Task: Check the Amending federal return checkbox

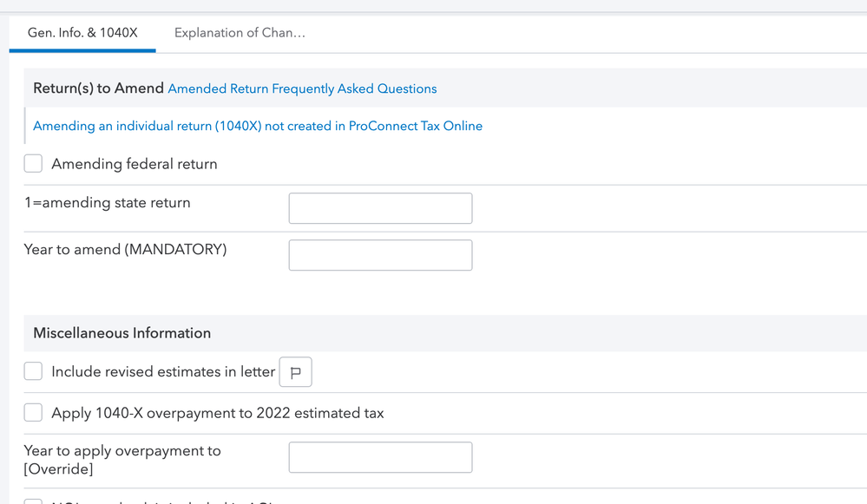Action: coord(33,164)
